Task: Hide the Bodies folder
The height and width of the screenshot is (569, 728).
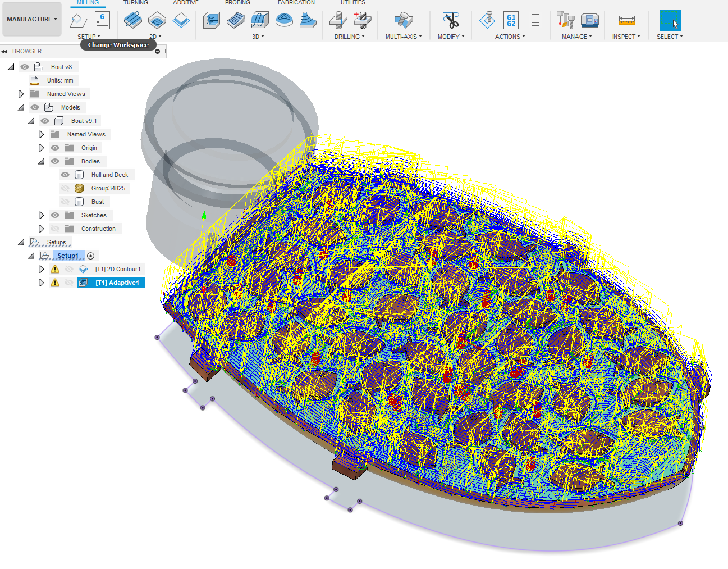Action: [x=55, y=161]
